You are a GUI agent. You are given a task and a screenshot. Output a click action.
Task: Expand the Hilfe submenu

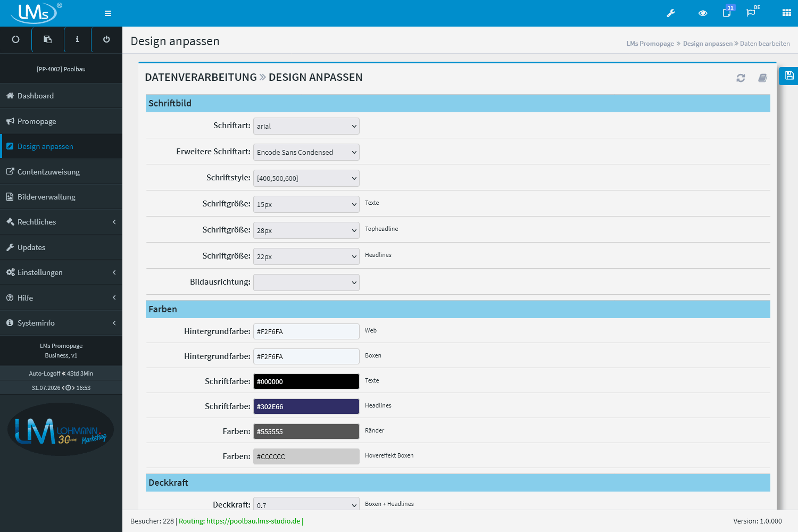(x=61, y=298)
